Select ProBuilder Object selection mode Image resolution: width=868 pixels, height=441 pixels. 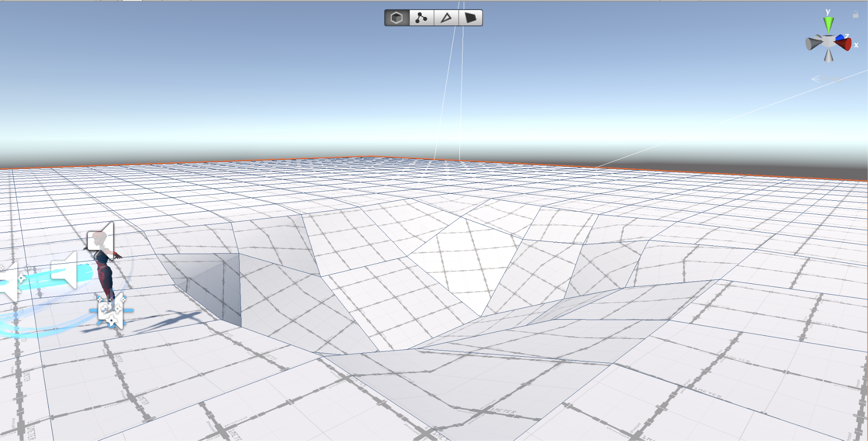point(396,18)
